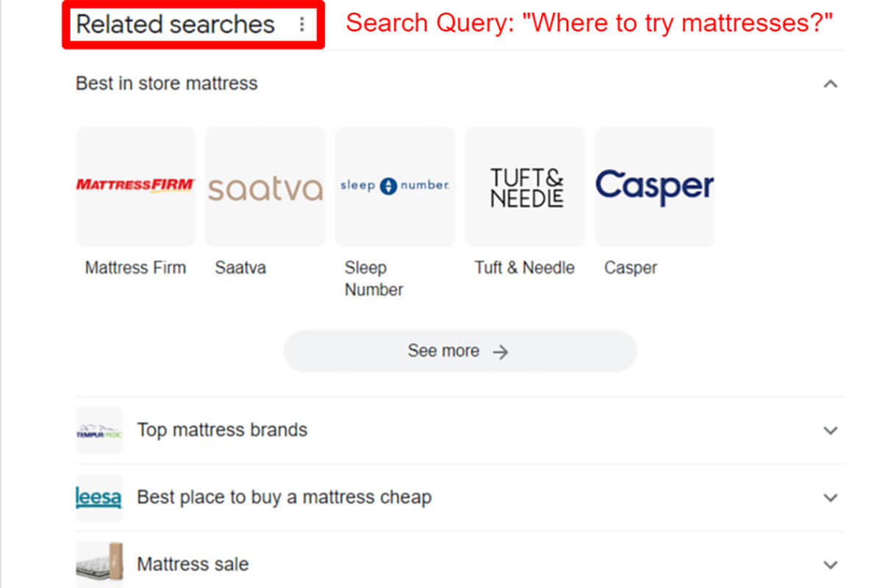Open the Sleep Number logo tile
882x588 pixels.
(395, 185)
